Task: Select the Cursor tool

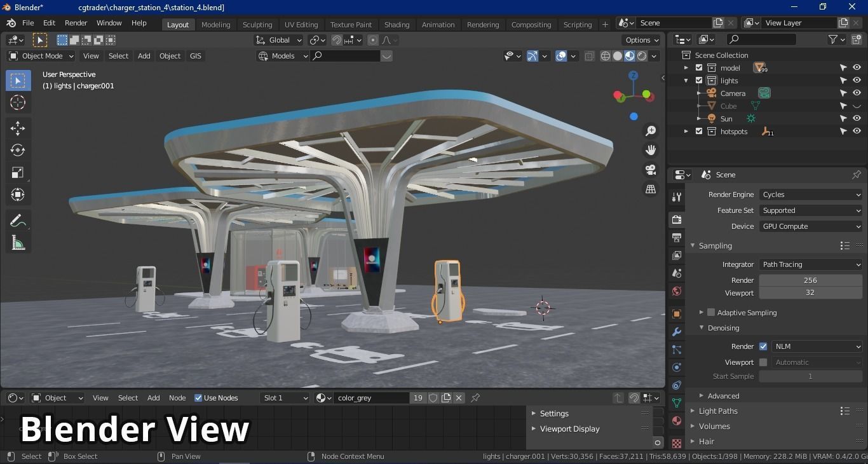Action: click(x=18, y=102)
